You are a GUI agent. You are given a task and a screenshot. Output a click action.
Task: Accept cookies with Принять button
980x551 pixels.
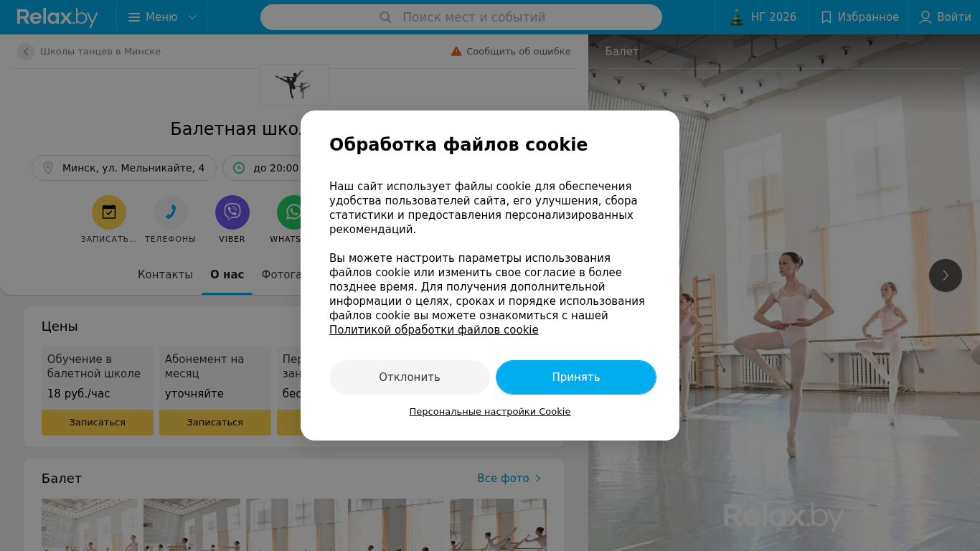[x=576, y=377]
